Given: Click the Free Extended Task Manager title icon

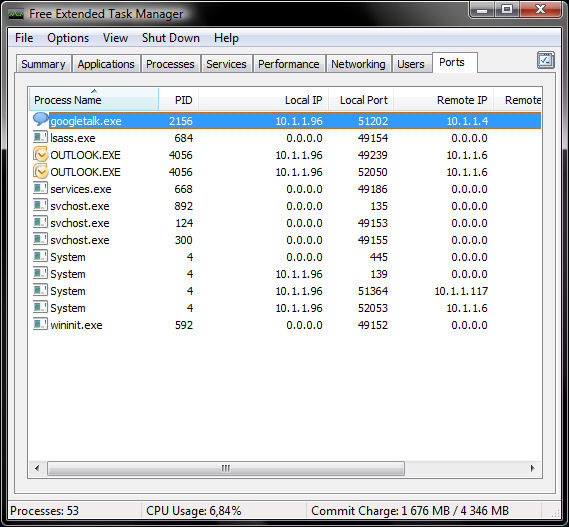Looking at the screenshot, I should click(16, 14).
